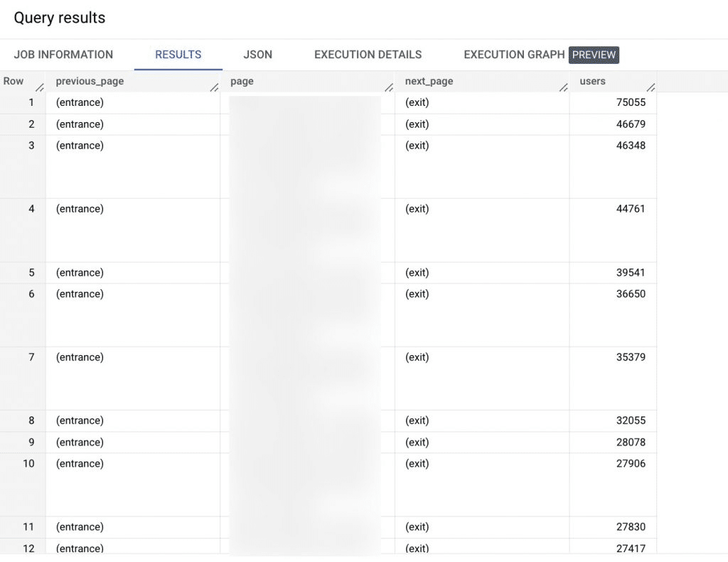Click the next_page column resize handle icon
Viewport: 728px width, 562px height.
[564, 87]
